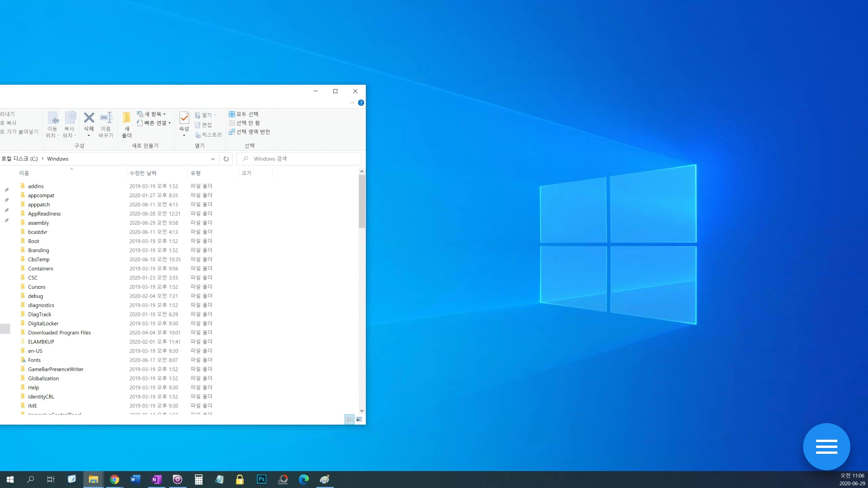Image resolution: width=868 pixels, height=488 pixels.
Task: Click History (히스토리) in the ribbon
Action: click(209, 135)
